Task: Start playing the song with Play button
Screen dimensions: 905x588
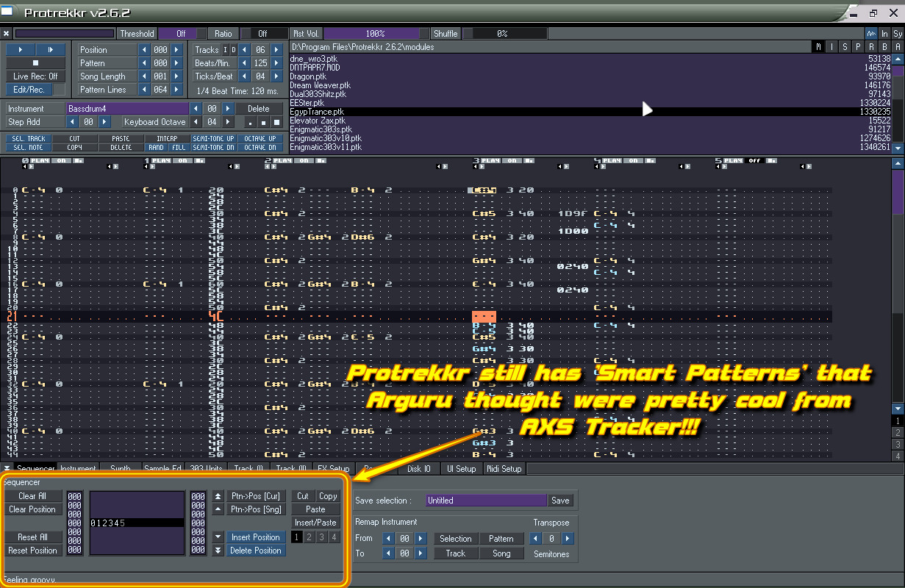Action: click(x=21, y=49)
